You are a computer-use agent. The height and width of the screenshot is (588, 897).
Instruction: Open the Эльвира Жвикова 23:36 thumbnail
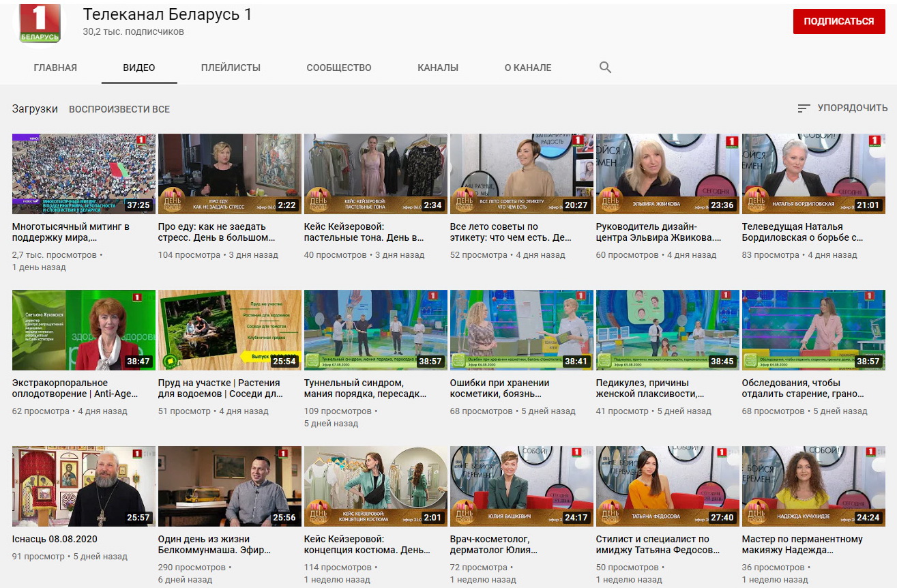click(668, 174)
